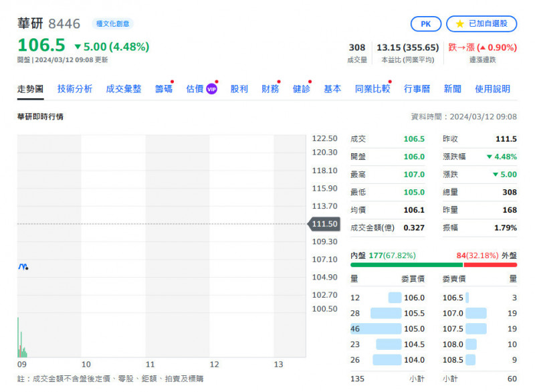Open the 估價 VIP tab

202,89
